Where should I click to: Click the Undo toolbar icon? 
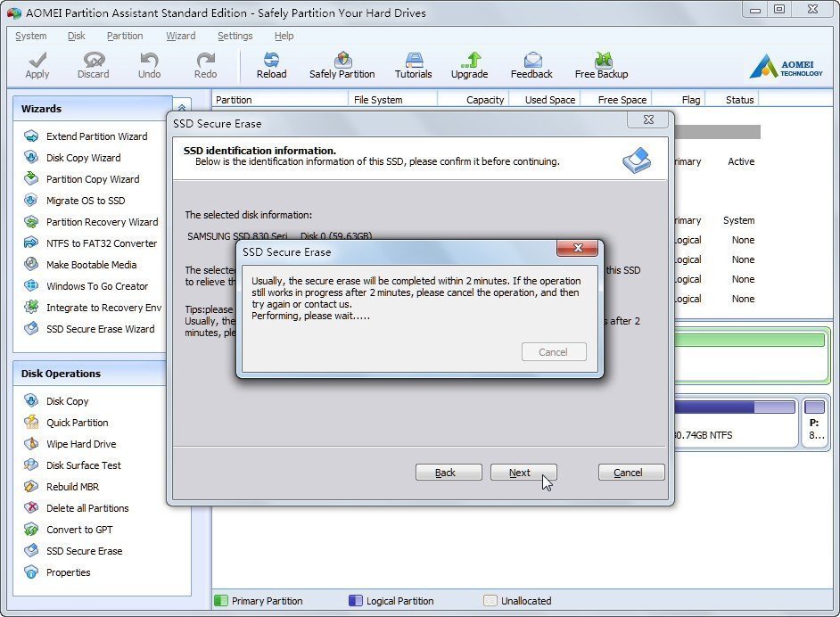150,65
